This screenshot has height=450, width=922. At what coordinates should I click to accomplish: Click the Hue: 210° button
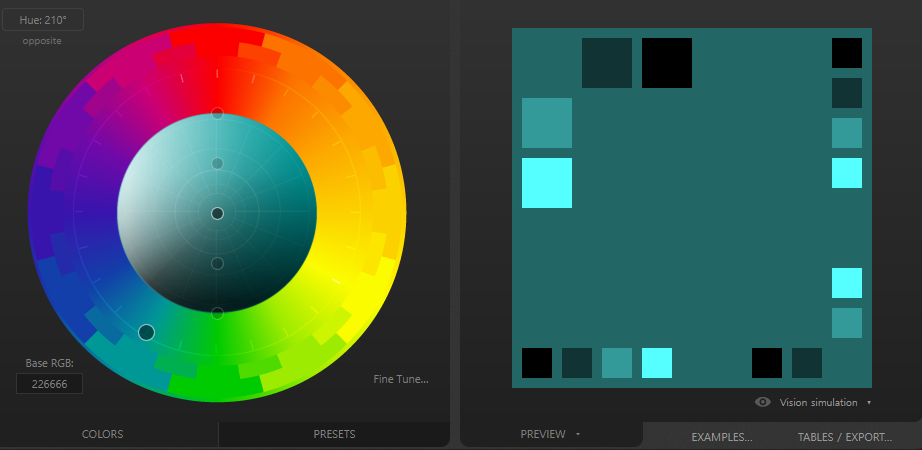(x=43, y=20)
